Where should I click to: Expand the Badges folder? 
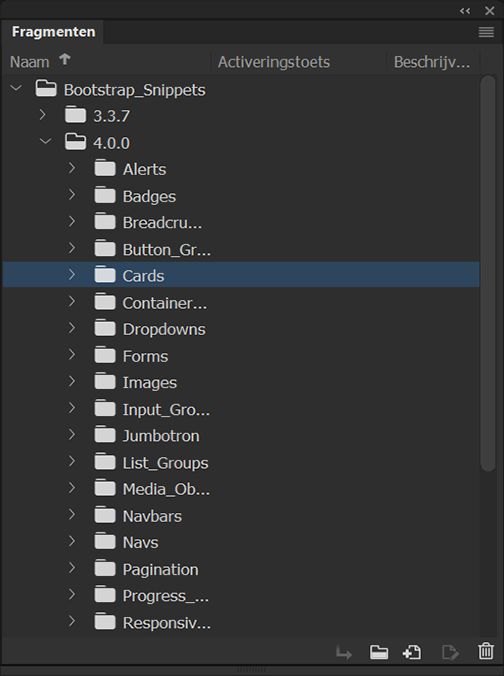pyautogui.click(x=72, y=195)
